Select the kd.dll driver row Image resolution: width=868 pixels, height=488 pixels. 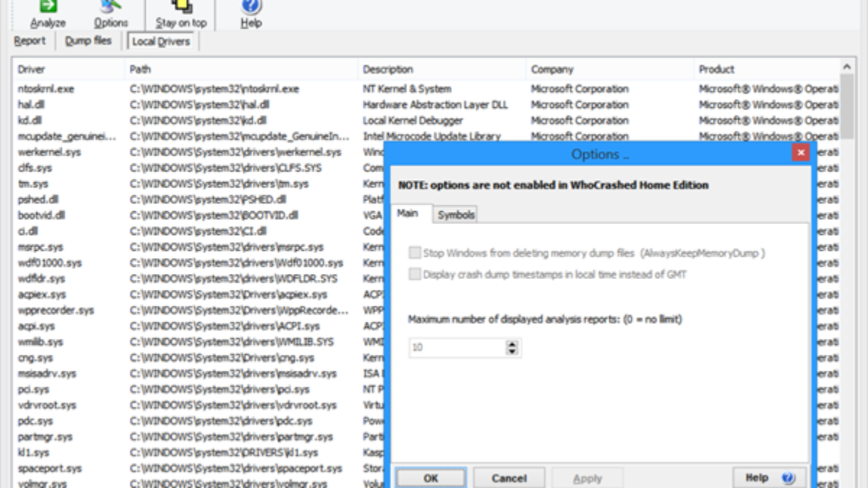click(427, 121)
